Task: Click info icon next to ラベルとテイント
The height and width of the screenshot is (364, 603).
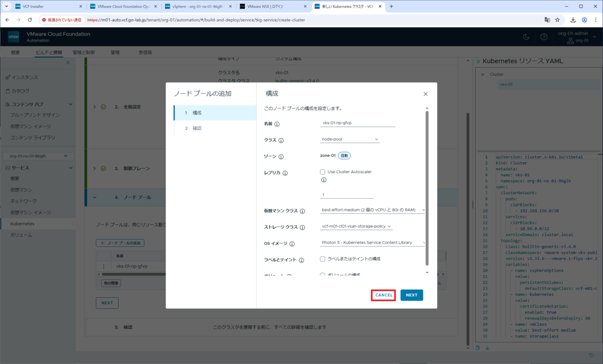Action: point(301,260)
